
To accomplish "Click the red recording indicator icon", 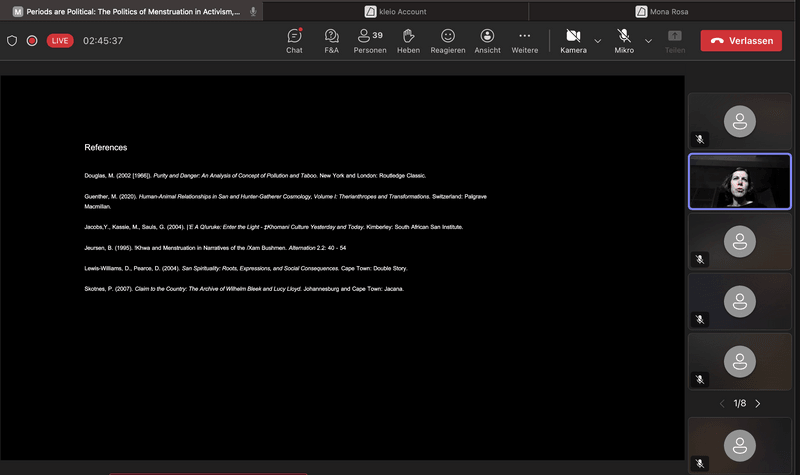I will pyautogui.click(x=32, y=41).
